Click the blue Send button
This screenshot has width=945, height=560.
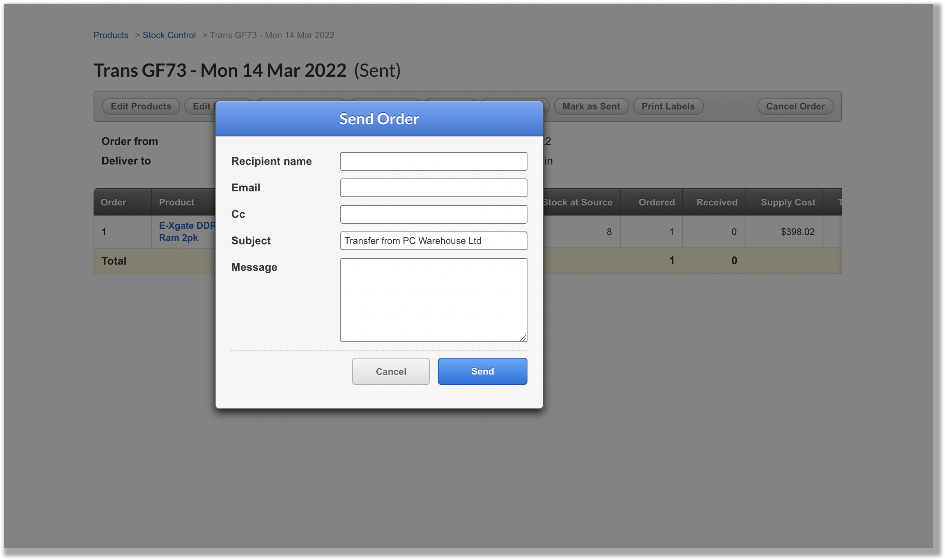click(482, 371)
